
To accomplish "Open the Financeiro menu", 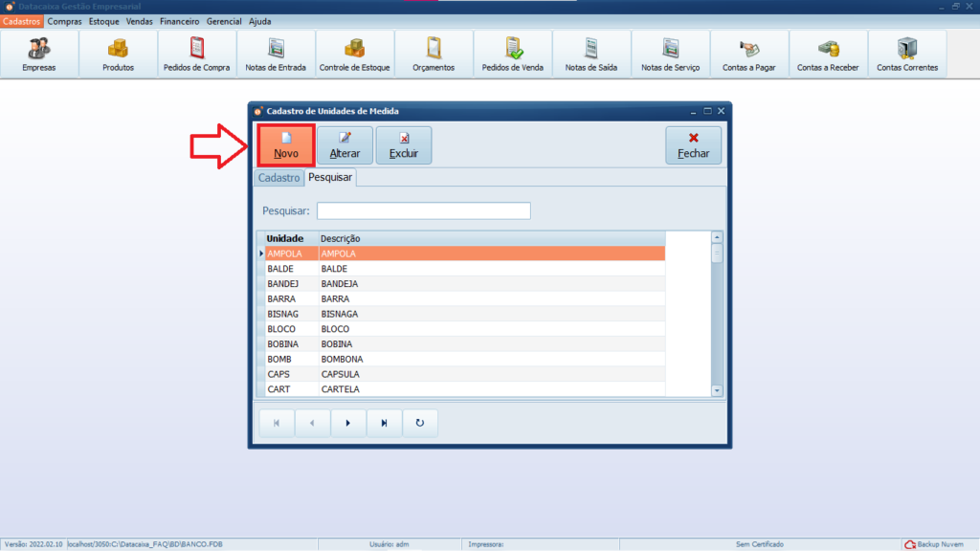I will 180,21.
